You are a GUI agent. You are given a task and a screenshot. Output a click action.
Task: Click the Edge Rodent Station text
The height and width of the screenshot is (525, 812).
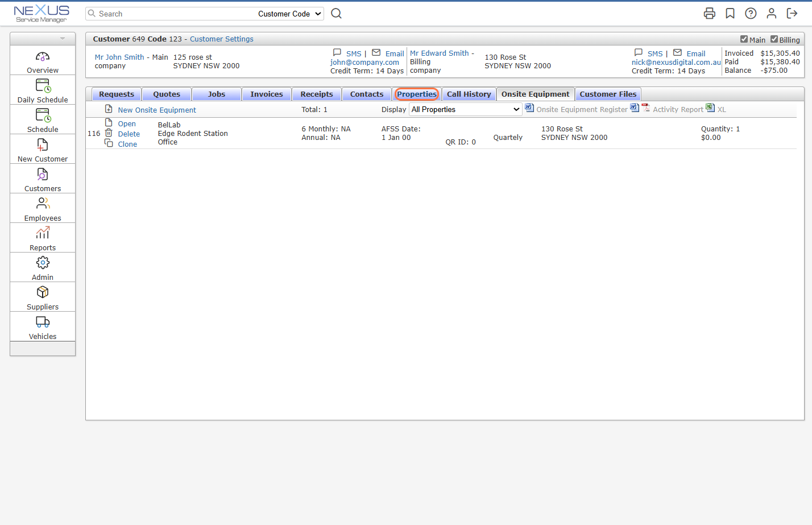point(193,134)
